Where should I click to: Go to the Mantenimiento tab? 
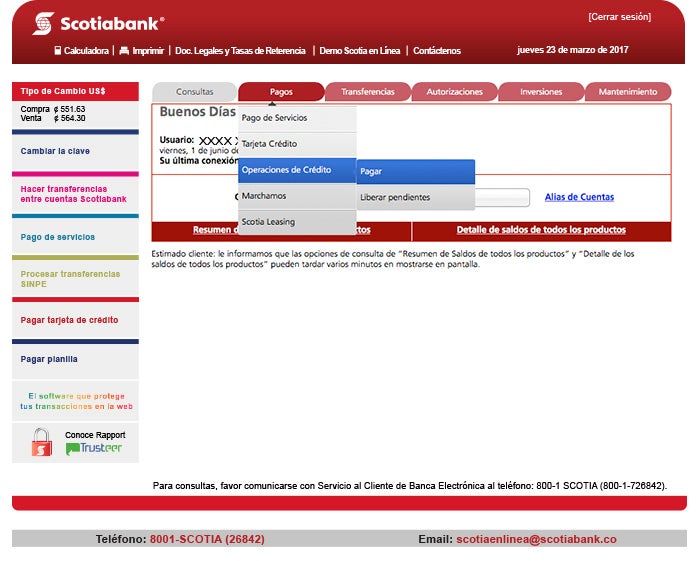pos(627,92)
